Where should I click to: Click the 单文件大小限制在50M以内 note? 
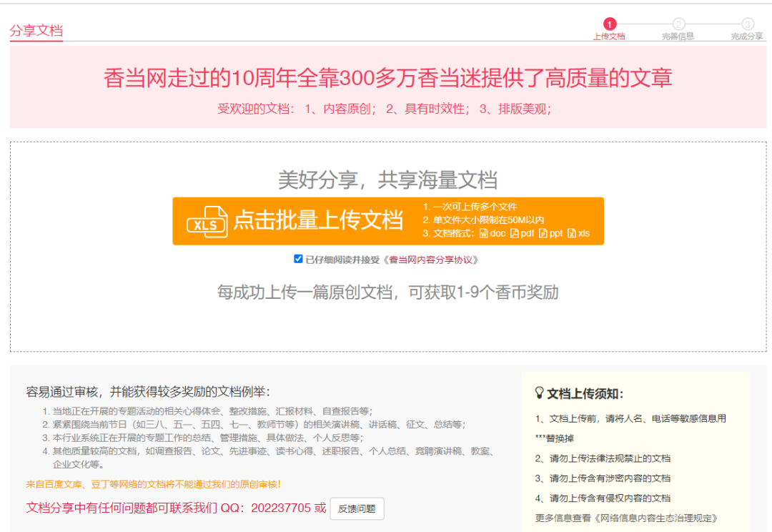click(483, 220)
